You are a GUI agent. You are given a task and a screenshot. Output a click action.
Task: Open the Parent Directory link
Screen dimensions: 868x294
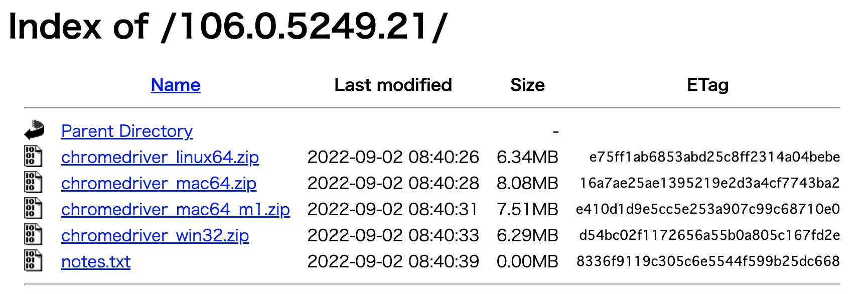[x=126, y=131]
